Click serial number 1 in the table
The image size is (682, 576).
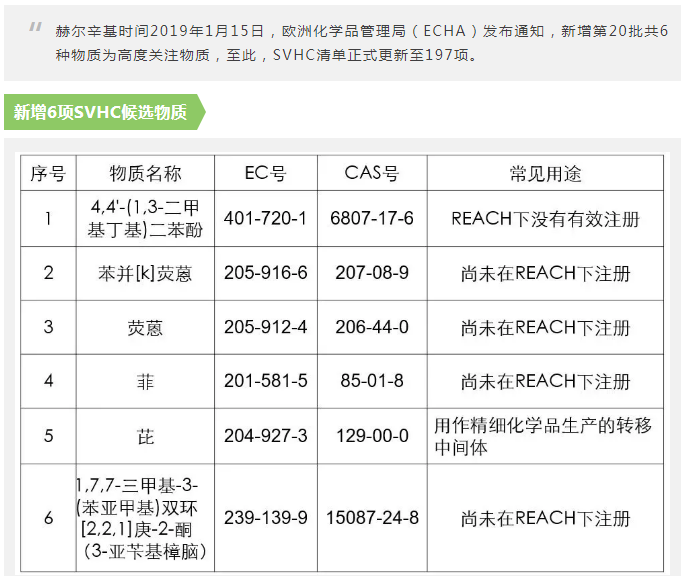[x=48, y=218]
